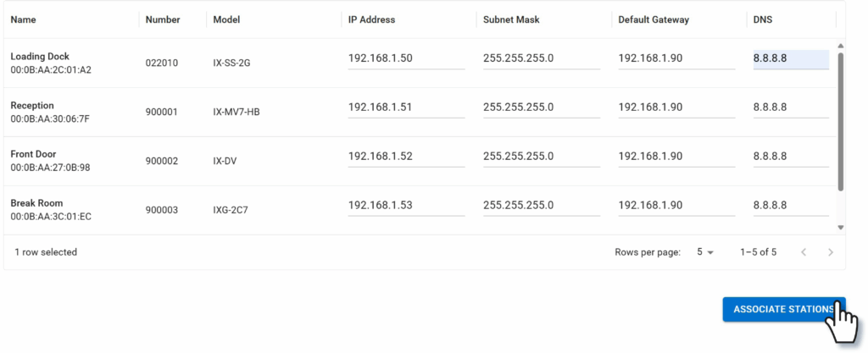Image resolution: width=868 pixels, height=353 pixels.
Task: Edit Loading Dock IP address field
Action: click(405, 58)
